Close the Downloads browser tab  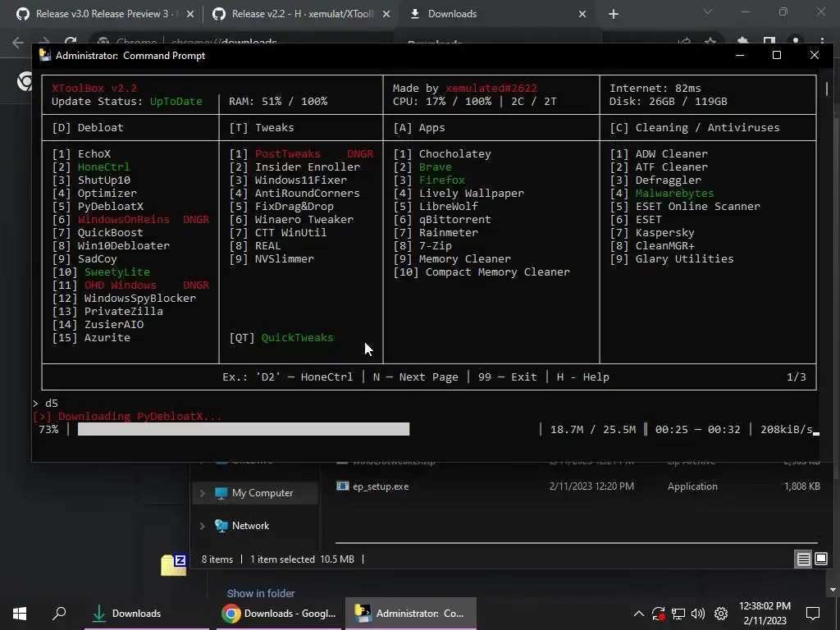(x=582, y=15)
